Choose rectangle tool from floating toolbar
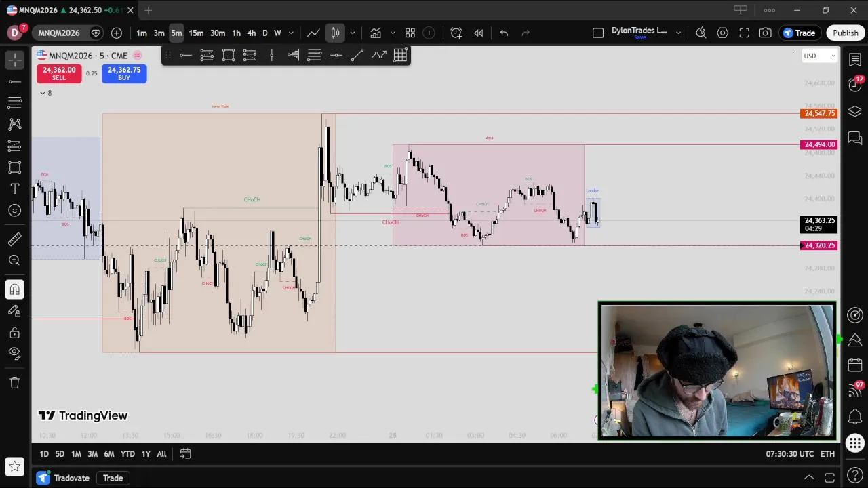 coord(229,56)
